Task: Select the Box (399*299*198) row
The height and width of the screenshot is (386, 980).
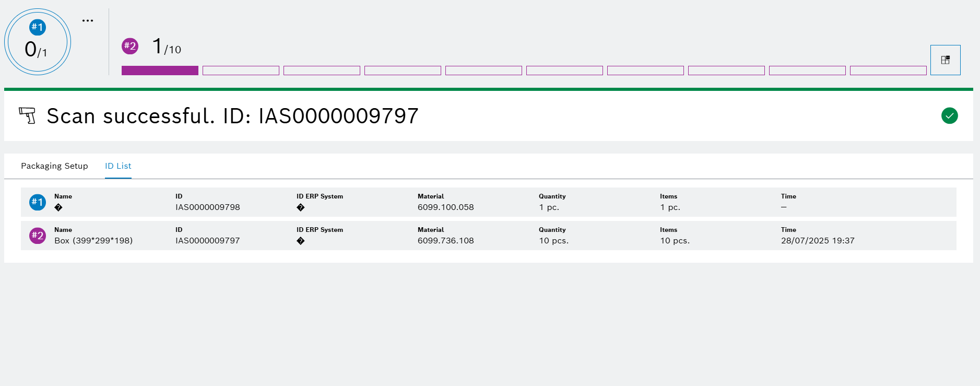Action: 93,241
